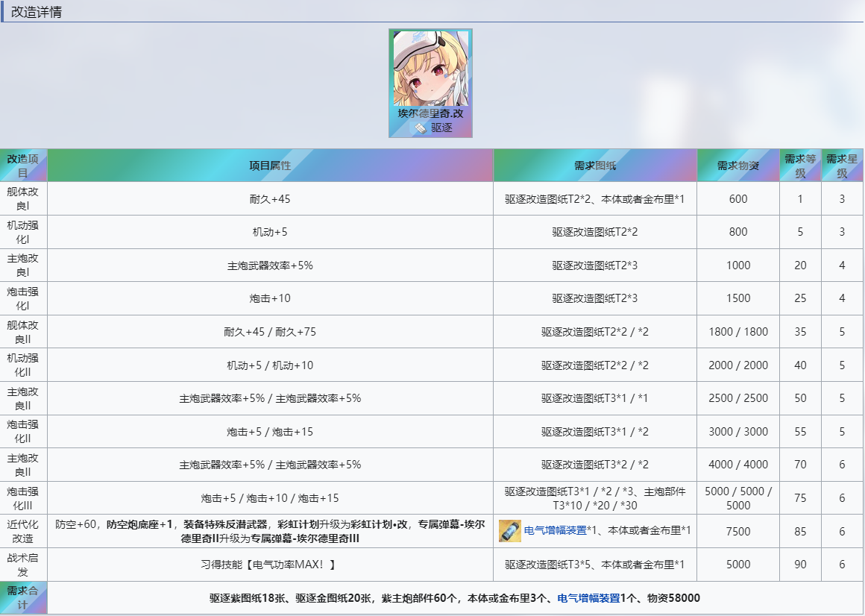The width and height of the screenshot is (865, 616).
Task: Open the 电气增幅装置 link in 需求合计 row
Action: pyautogui.click(x=588, y=598)
